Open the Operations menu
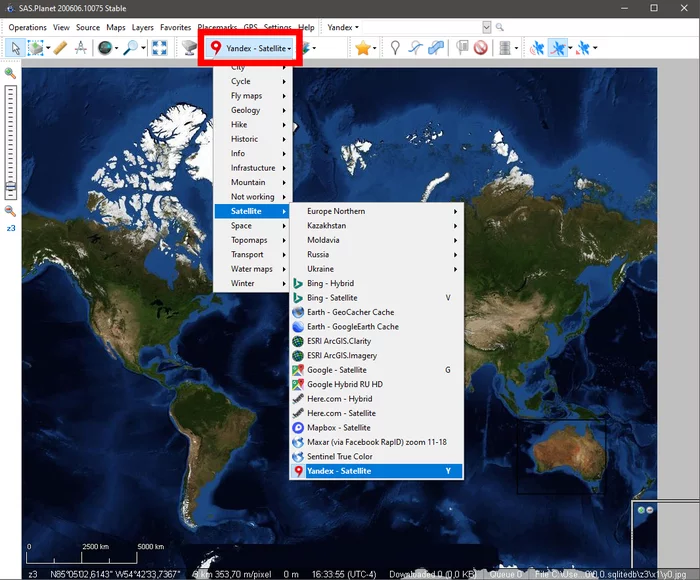Screen dimensions: 700x580 27,27
